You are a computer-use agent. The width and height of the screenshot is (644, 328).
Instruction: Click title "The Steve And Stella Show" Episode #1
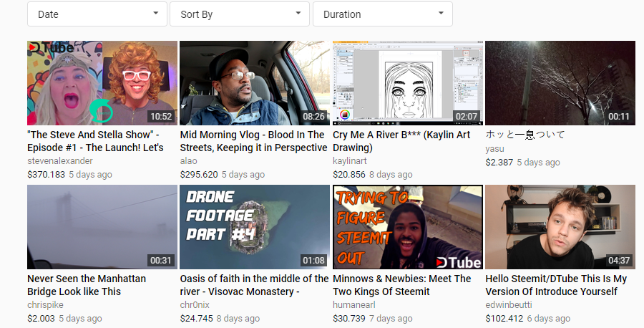pos(95,141)
